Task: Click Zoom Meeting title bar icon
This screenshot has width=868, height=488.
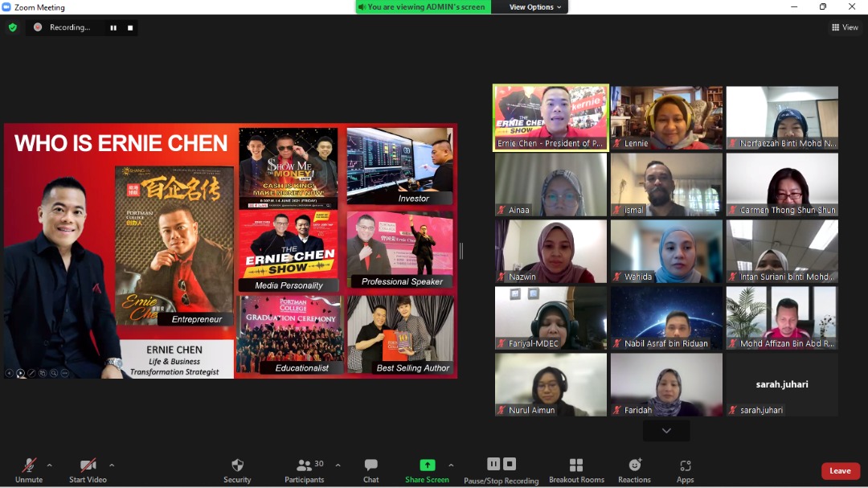Action: [x=6, y=7]
